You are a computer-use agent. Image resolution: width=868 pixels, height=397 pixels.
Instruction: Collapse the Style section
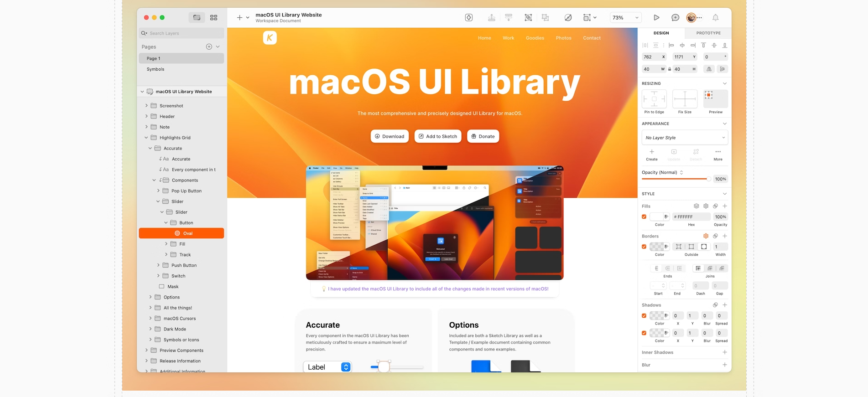point(725,194)
